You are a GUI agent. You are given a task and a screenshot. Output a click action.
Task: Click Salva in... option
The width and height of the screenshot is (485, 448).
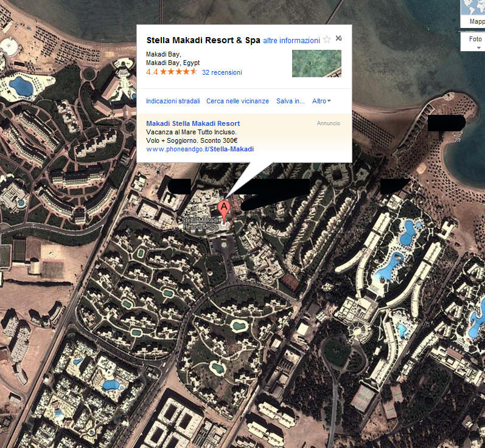(290, 101)
